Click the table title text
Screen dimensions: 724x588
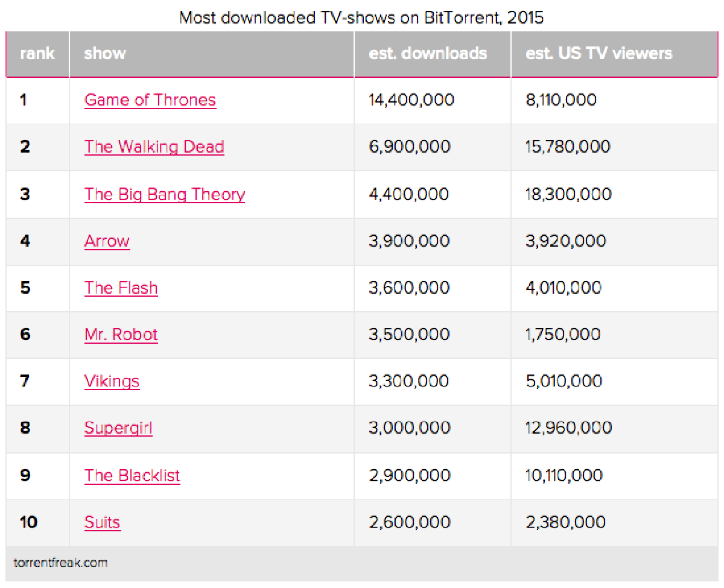(362, 17)
